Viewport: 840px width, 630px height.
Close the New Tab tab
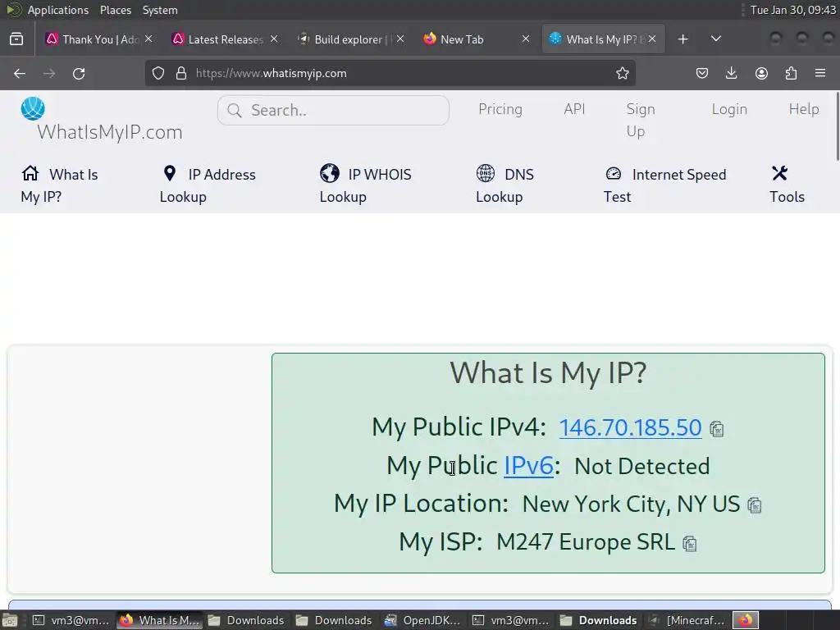tap(526, 39)
